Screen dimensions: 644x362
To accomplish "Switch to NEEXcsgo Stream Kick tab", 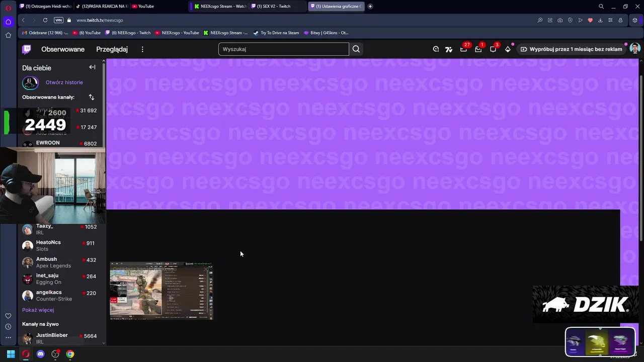I will pyautogui.click(x=219, y=6).
